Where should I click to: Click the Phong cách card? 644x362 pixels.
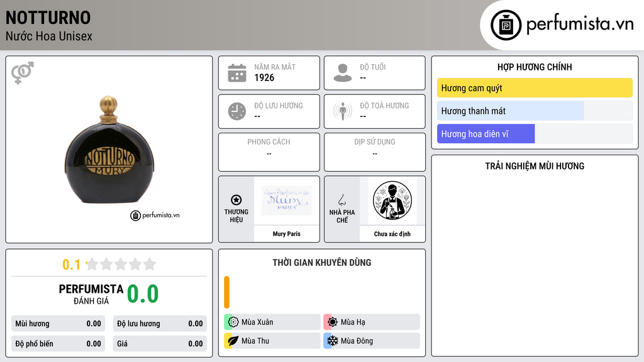pyautogui.click(x=269, y=152)
